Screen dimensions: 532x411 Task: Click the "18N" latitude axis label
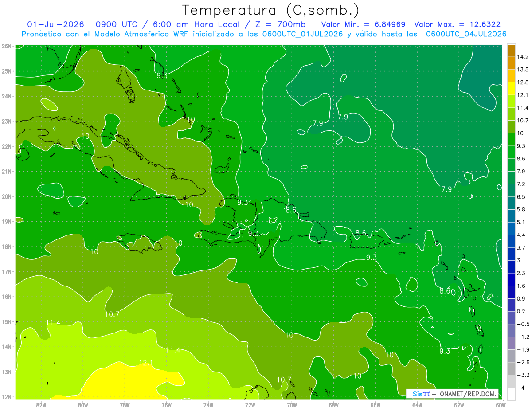[6, 247]
